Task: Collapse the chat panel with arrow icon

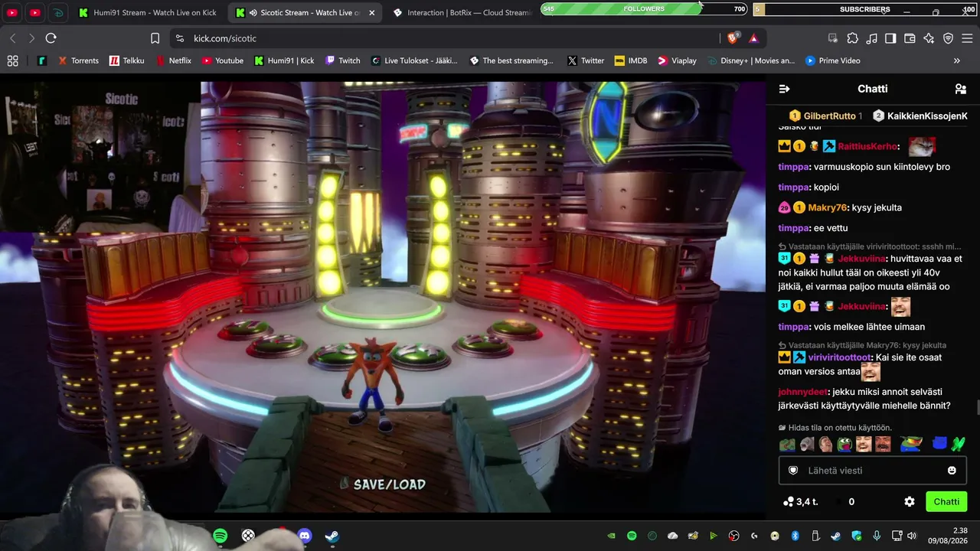Action: point(784,89)
